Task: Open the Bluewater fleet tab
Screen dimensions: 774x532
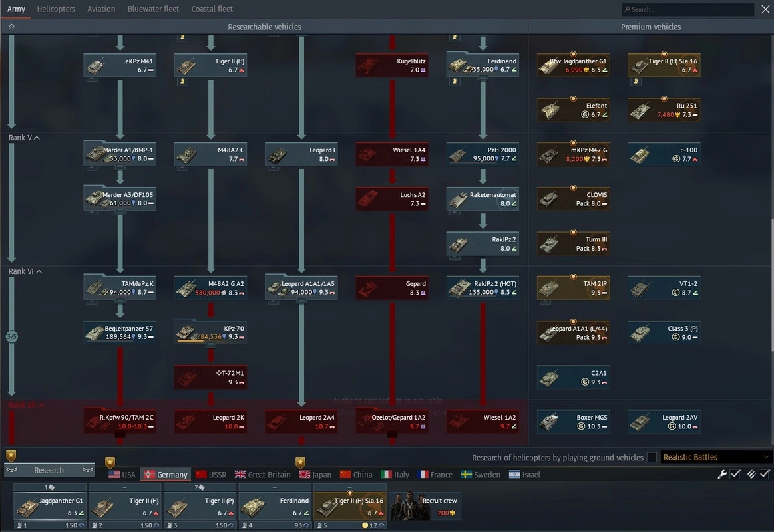Action: 153,9
